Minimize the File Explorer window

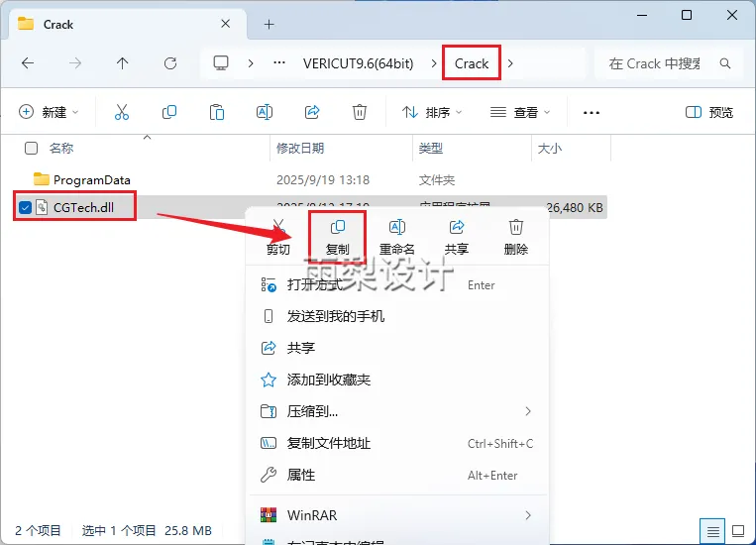click(642, 15)
